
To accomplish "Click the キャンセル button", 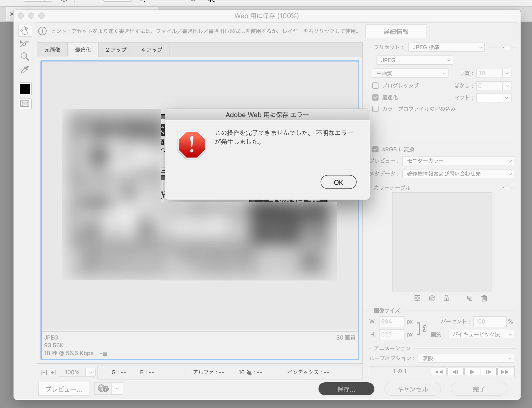I will 412,389.
